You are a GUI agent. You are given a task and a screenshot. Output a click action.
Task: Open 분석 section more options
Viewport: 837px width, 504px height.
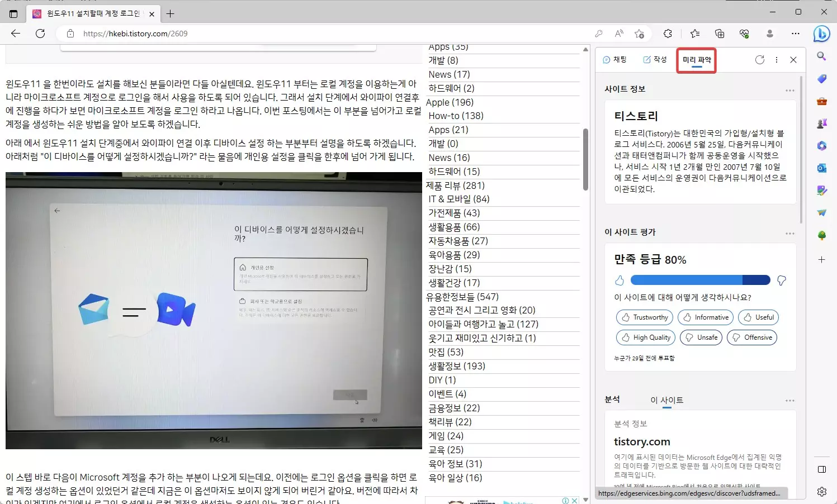coord(789,401)
